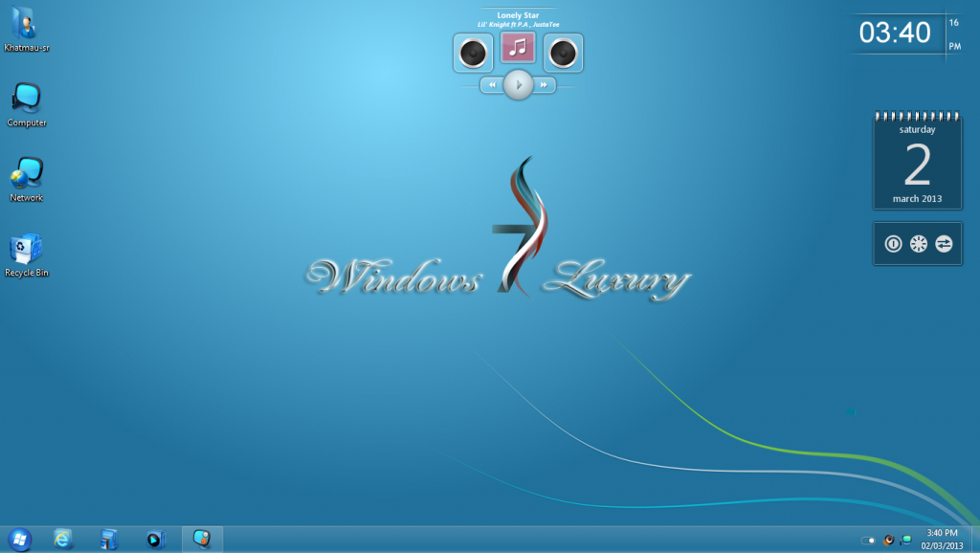Click the right speaker in music widget
This screenshot has width=980, height=553.
563,53
